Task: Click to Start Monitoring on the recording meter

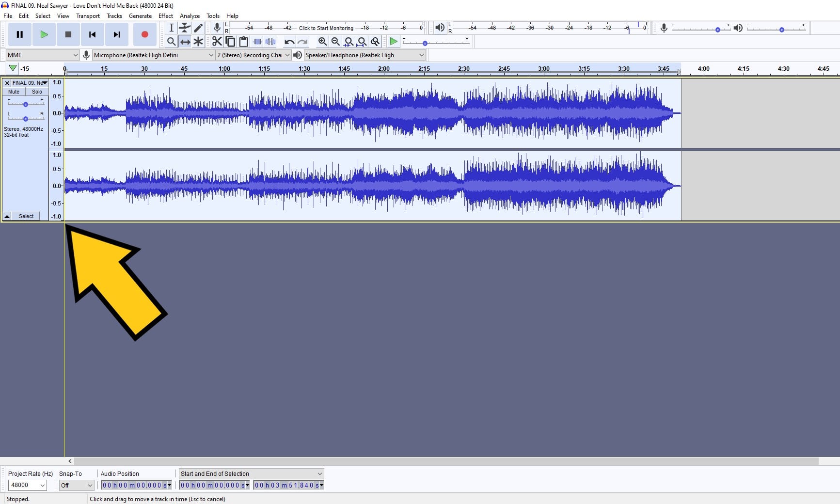Action: [x=326, y=28]
